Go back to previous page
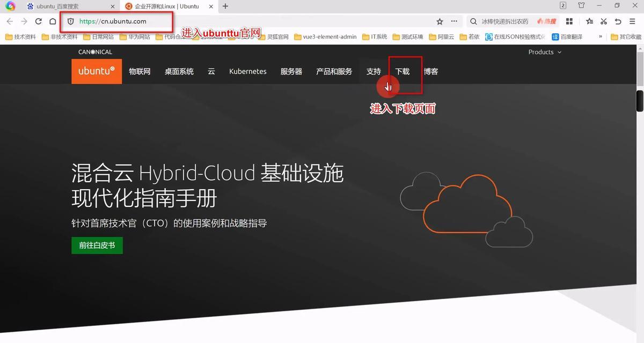The width and height of the screenshot is (644, 343). [x=10, y=21]
